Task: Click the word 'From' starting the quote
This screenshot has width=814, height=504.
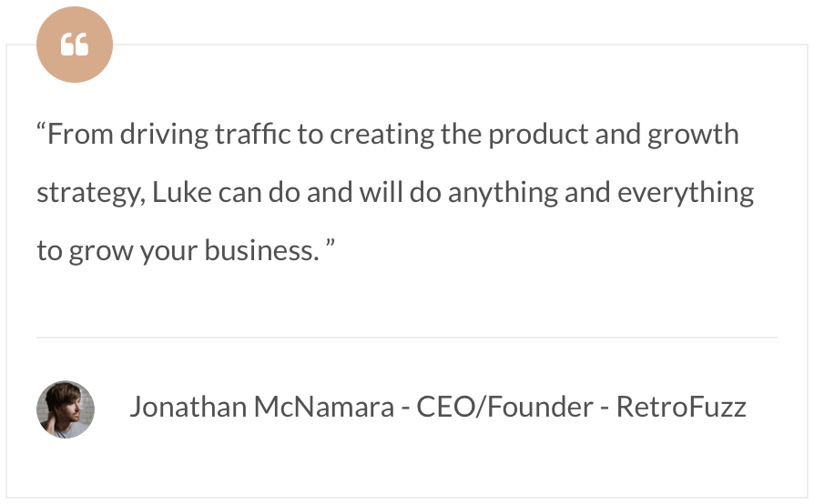Action: coord(80,135)
